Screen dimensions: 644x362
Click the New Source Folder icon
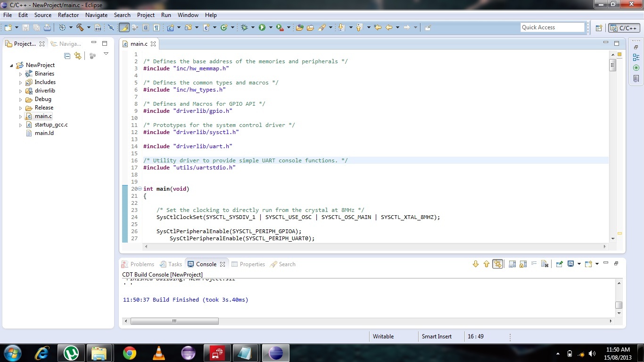coord(188,28)
